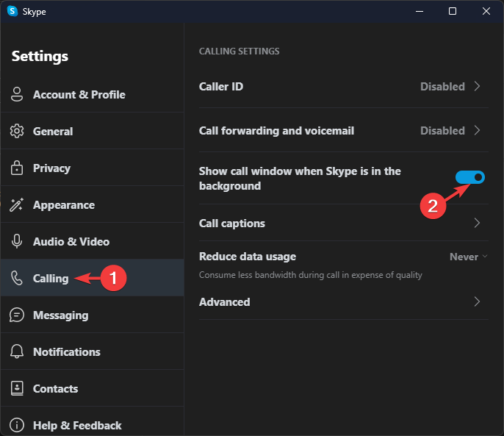
Task: Click the Settings heading
Action: [40, 57]
